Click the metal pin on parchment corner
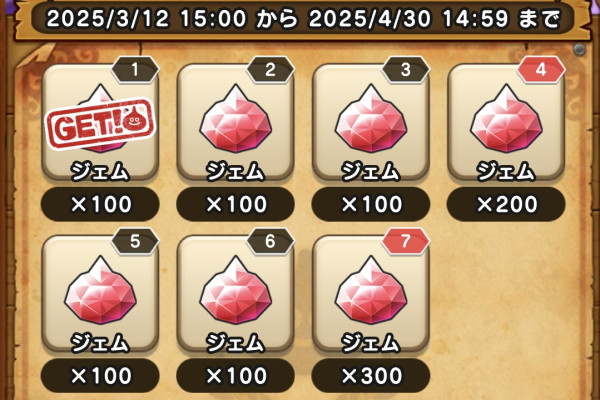The width and height of the screenshot is (600, 400). point(579,50)
